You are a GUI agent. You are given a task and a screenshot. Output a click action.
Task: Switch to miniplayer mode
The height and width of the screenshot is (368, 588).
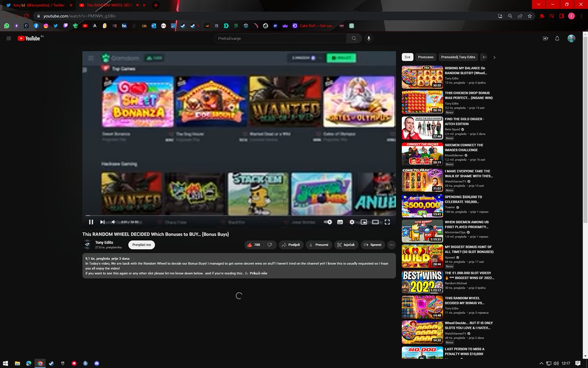(364, 222)
